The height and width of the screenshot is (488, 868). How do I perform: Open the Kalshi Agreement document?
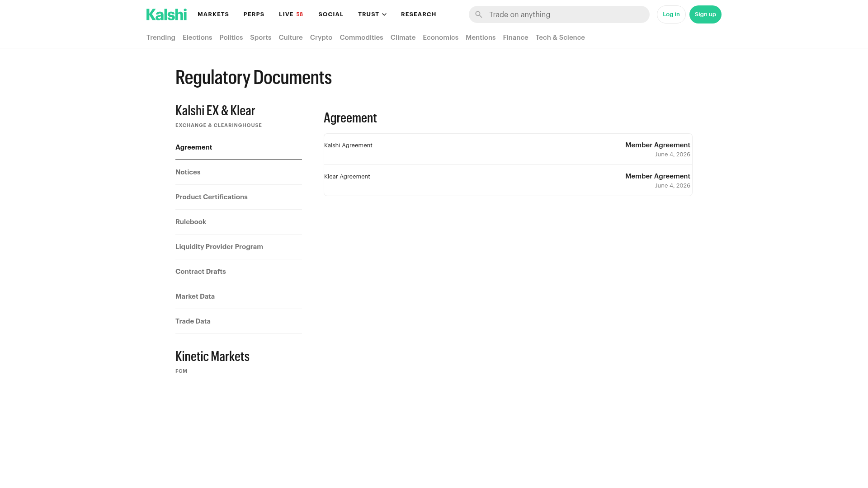[x=508, y=149]
